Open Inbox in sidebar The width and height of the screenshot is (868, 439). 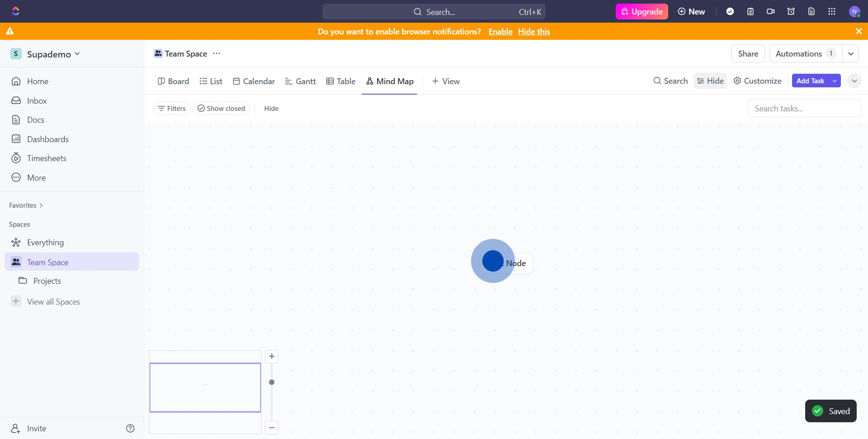(x=72, y=100)
